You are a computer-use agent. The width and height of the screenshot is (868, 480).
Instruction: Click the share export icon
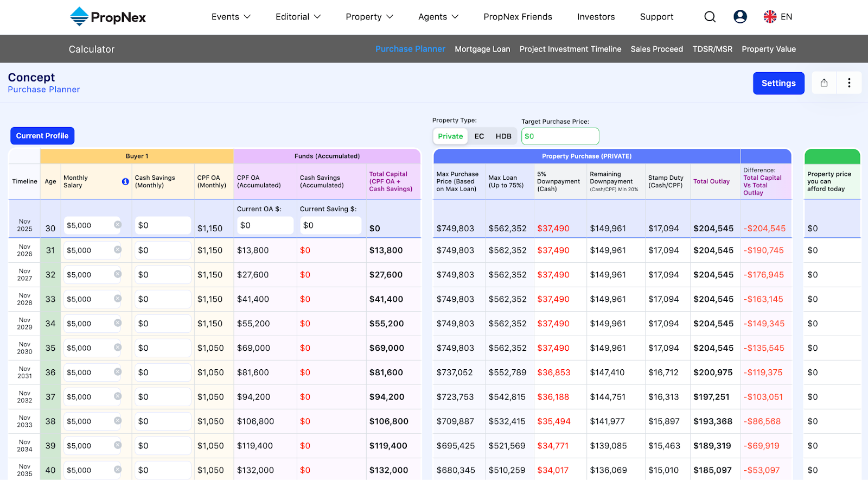824,83
